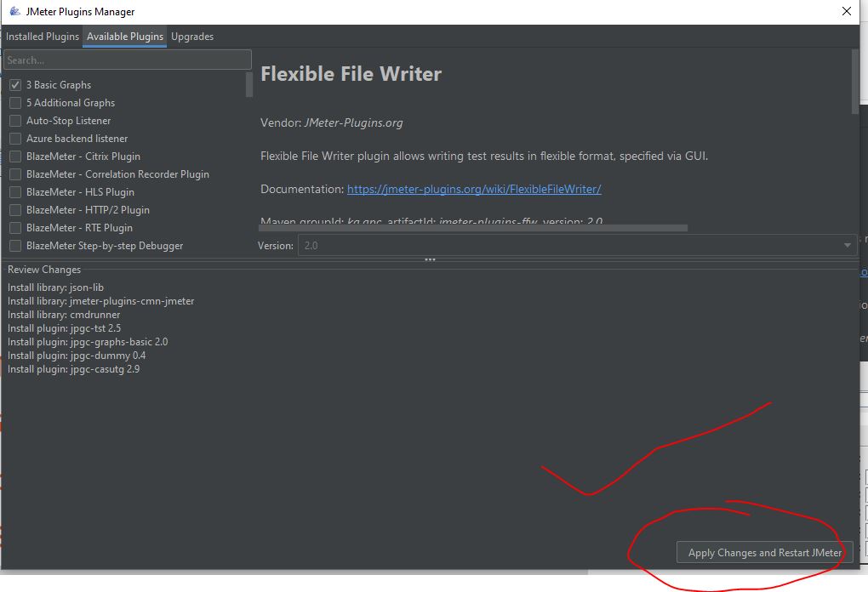Screen dimensions: 868x592
Task: Check the Azure backend listener plugin
Action: click(15, 139)
